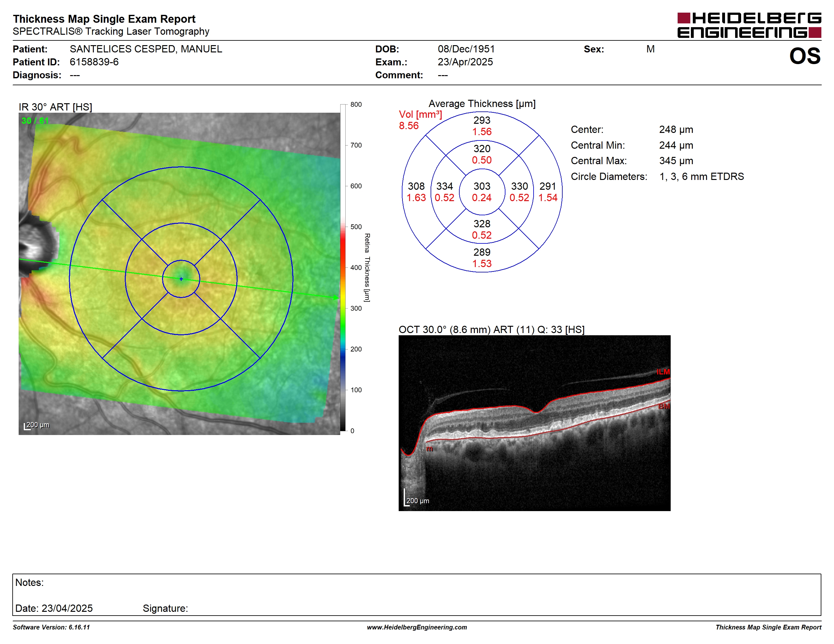Click the Sex value M
Image resolution: width=834 pixels, height=644 pixels.
coord(650,49)
